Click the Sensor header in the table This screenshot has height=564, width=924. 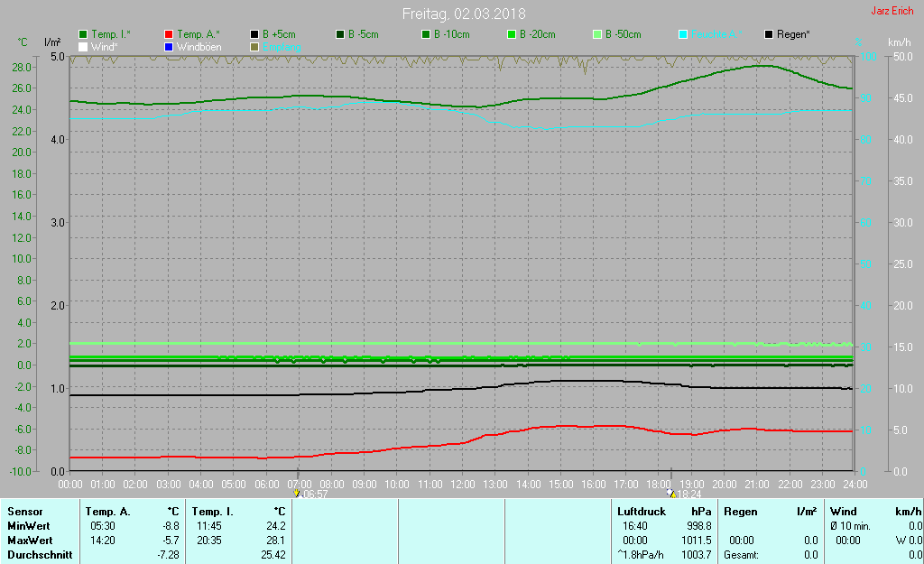click(x=24, y=512)
